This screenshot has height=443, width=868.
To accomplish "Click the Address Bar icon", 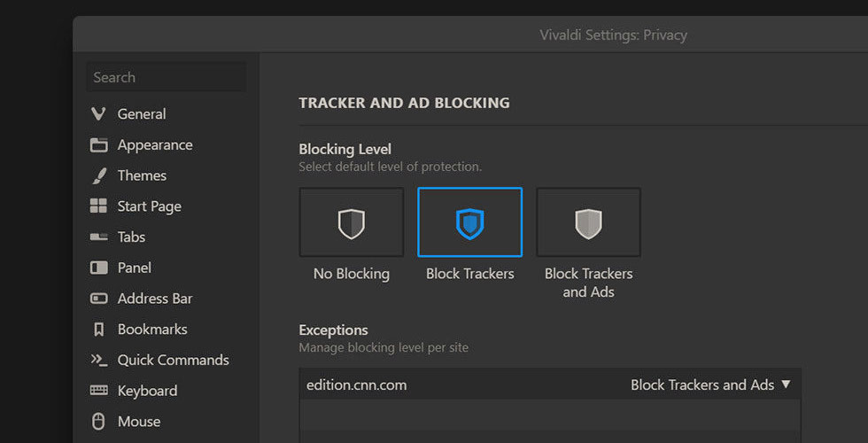I will tap(98, 299).
